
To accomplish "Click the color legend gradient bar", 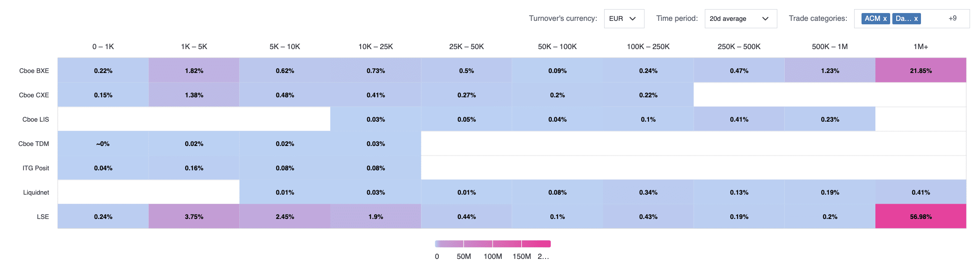I will [x=493, y=244].
